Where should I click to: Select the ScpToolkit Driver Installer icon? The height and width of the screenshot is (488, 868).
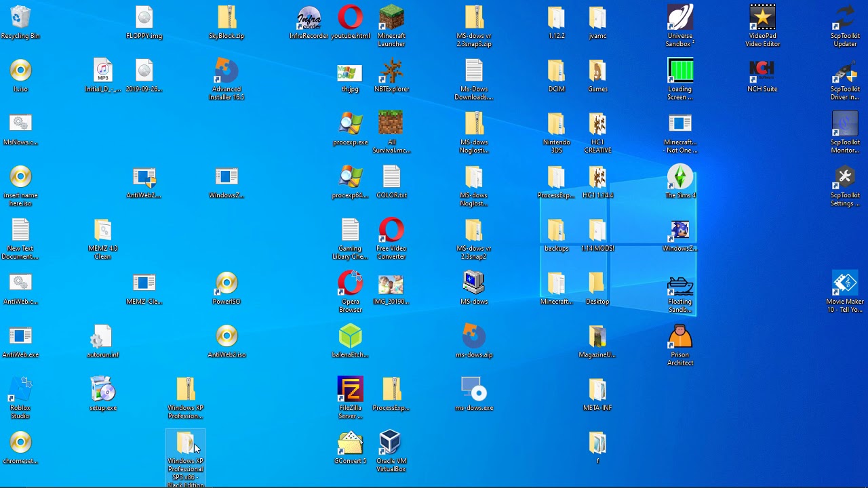click(x=845, y=70)
